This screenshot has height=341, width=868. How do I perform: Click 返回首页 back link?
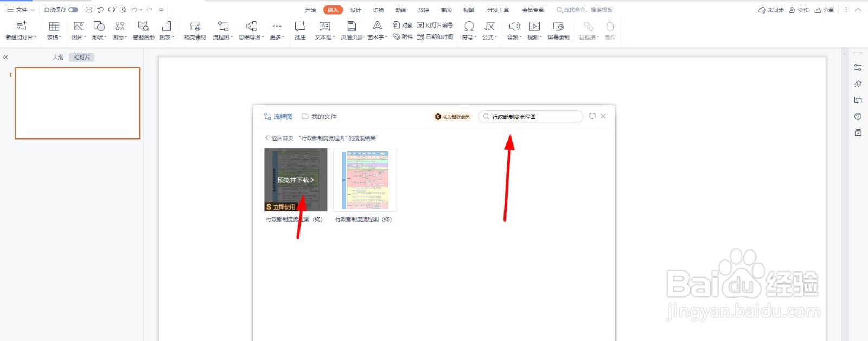(x=279, y=138)
